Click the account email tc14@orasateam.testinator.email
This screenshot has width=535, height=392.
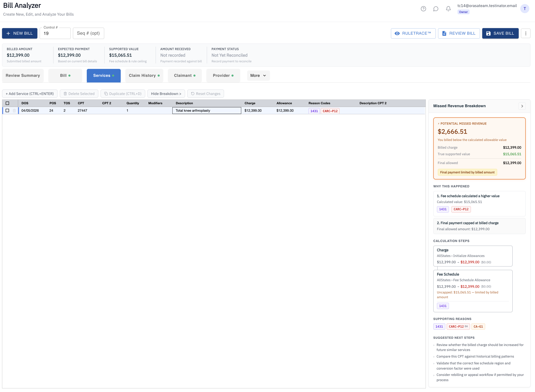click(x=487, y=6)
